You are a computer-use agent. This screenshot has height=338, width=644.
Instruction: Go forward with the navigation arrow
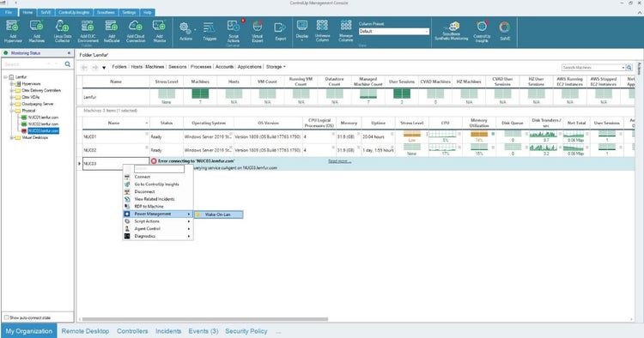(x=94, y=67)
